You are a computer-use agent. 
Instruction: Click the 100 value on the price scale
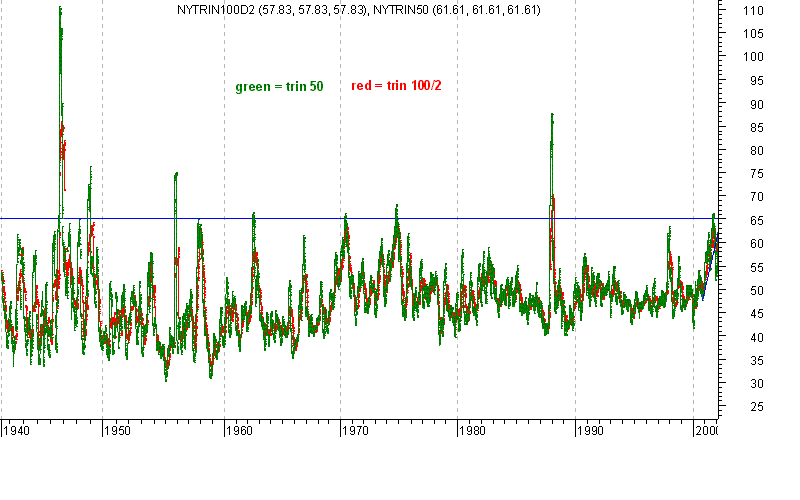point(753,57)
